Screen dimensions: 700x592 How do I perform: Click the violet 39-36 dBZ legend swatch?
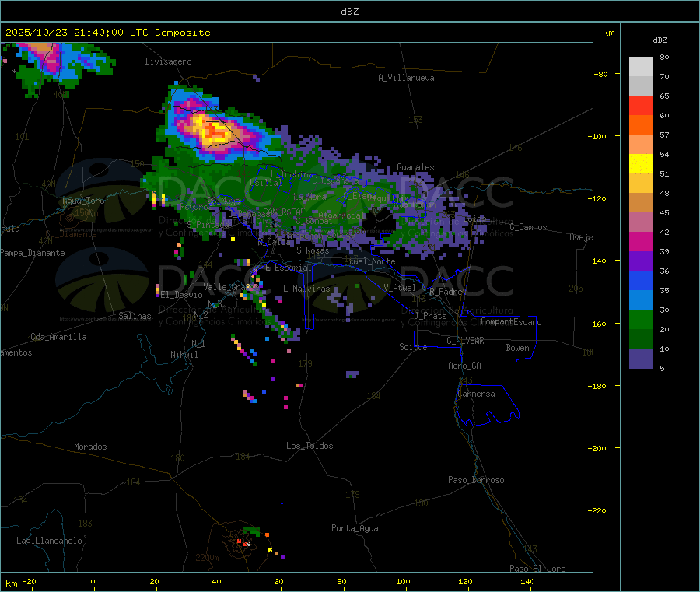[x=641, y=261]
